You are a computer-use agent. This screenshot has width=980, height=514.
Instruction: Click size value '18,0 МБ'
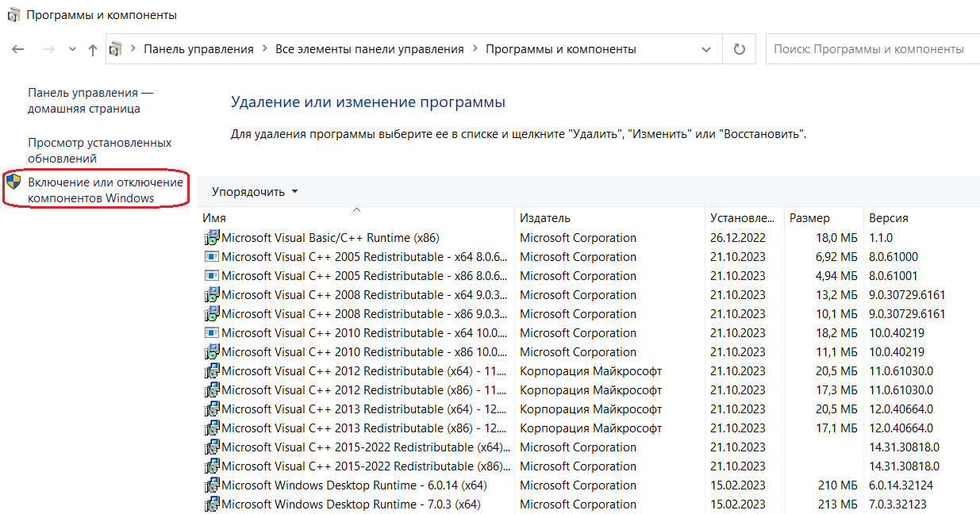(836, 238)
